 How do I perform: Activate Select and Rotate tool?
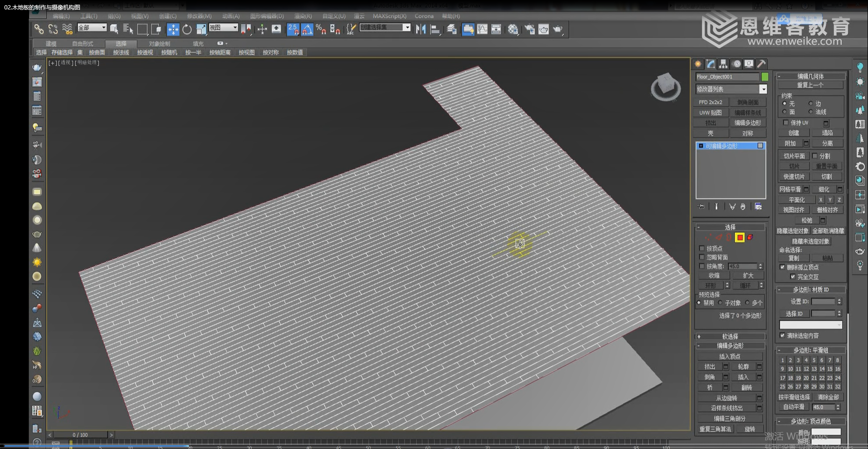pyautogui.click(x=187, y=29)
